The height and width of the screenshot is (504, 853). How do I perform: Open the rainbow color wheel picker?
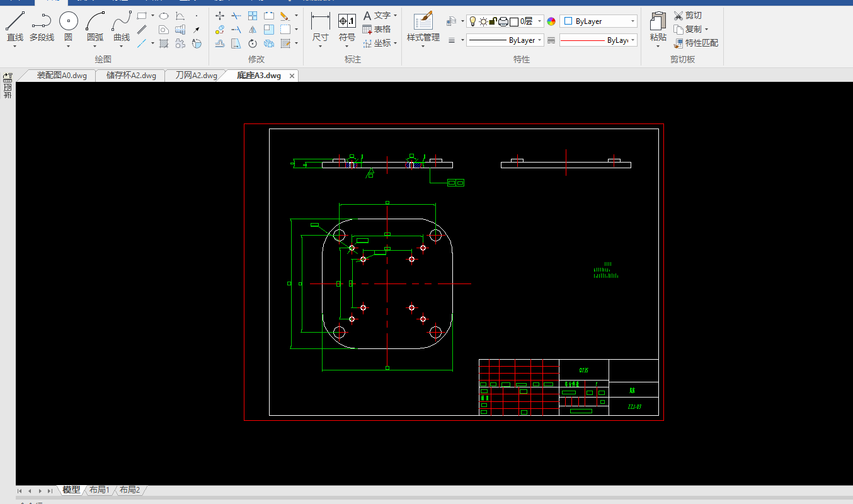pos(551,21)
